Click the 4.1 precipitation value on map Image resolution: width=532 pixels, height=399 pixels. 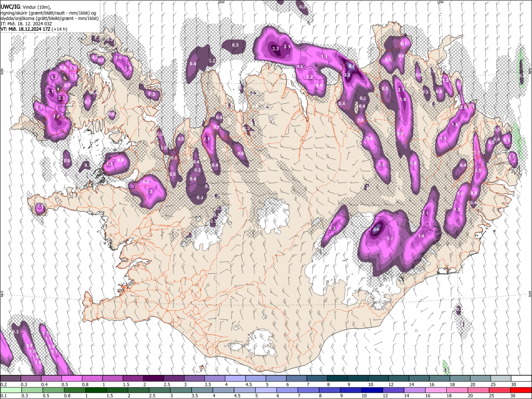tap(351, 66)
